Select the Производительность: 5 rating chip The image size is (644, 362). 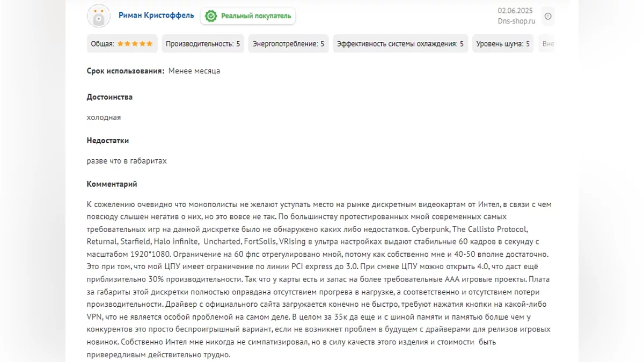coord(203,44)
